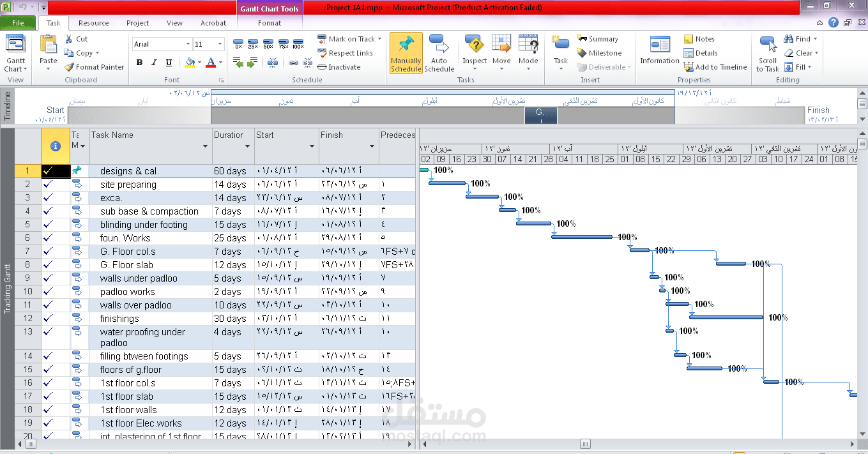Click the indicators column info icon
This screenshot has height=454, width=868.
pos(55,146)
